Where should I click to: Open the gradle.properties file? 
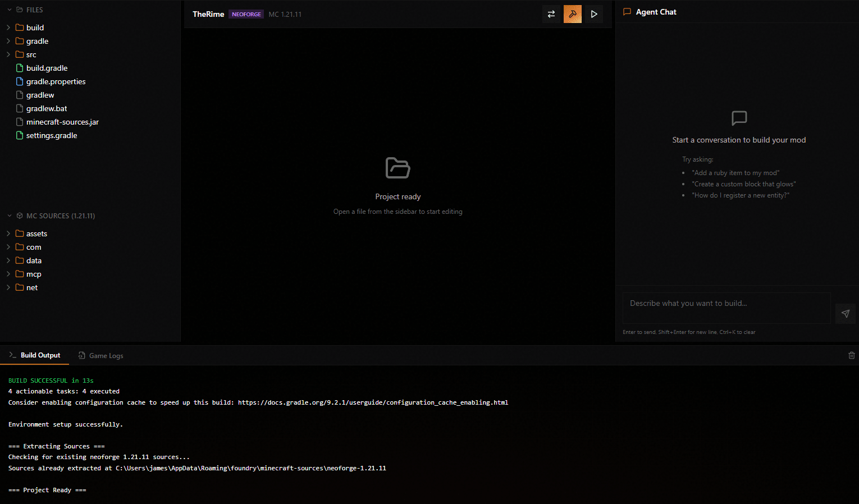point(56,81)
